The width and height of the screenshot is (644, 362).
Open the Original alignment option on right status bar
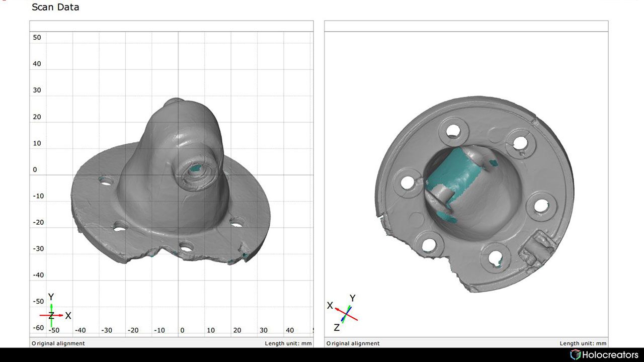coord(352,343)
